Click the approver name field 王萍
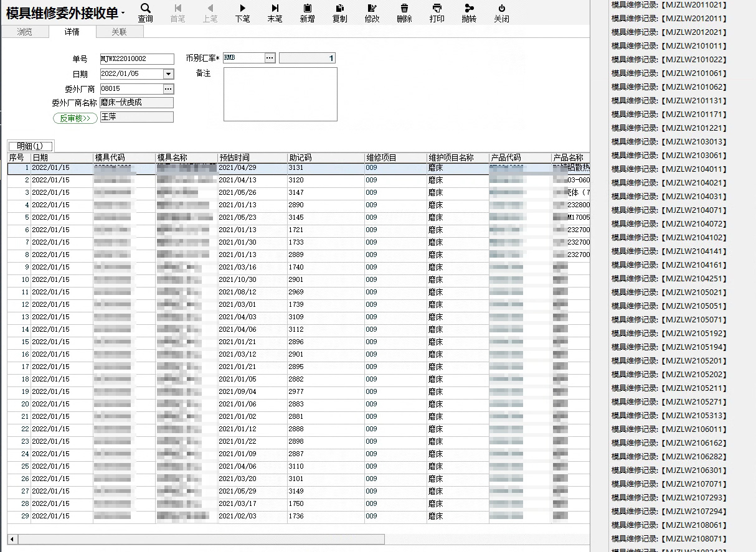 [137, 117]
